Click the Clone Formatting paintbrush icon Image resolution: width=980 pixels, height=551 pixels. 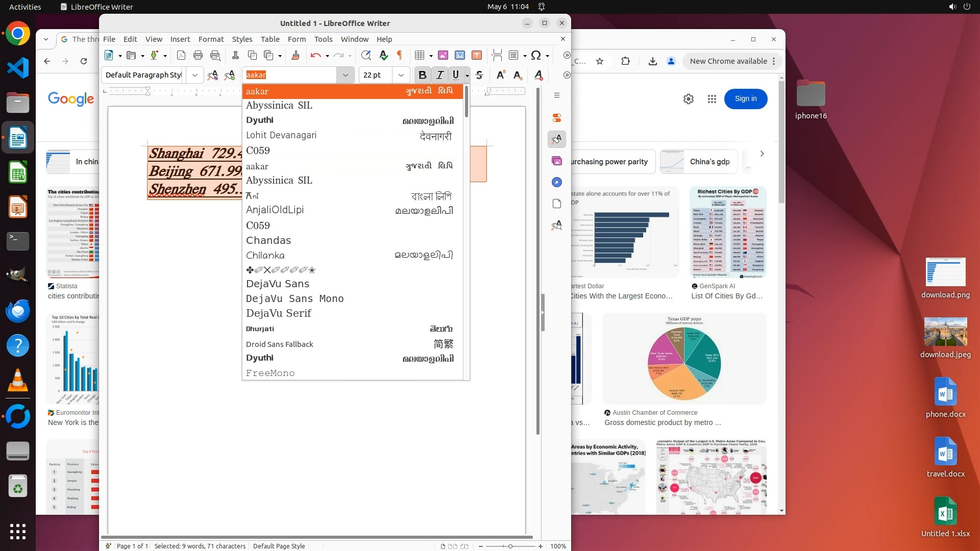pyautogui.click(x=295, y=55)
